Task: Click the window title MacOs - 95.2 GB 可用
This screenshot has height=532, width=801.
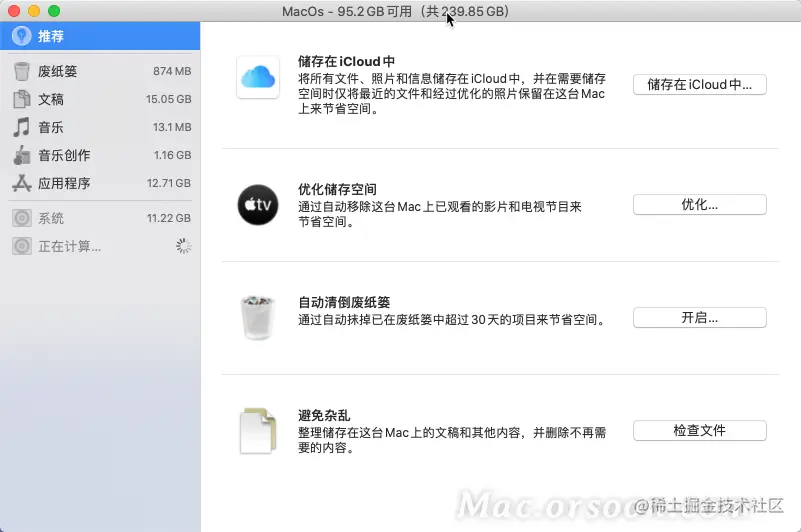Action: pos(395,11)
